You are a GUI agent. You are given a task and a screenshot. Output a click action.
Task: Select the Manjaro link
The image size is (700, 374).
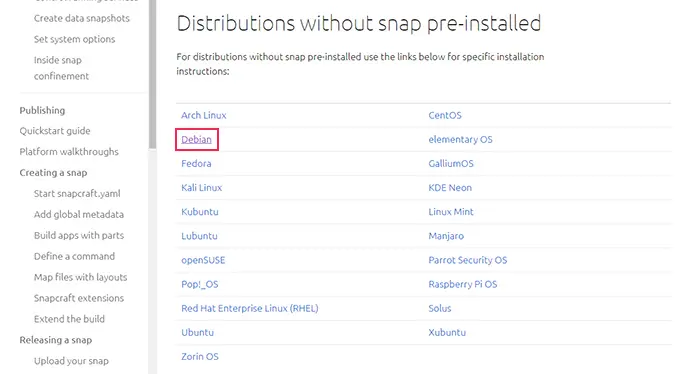point(446,236)
